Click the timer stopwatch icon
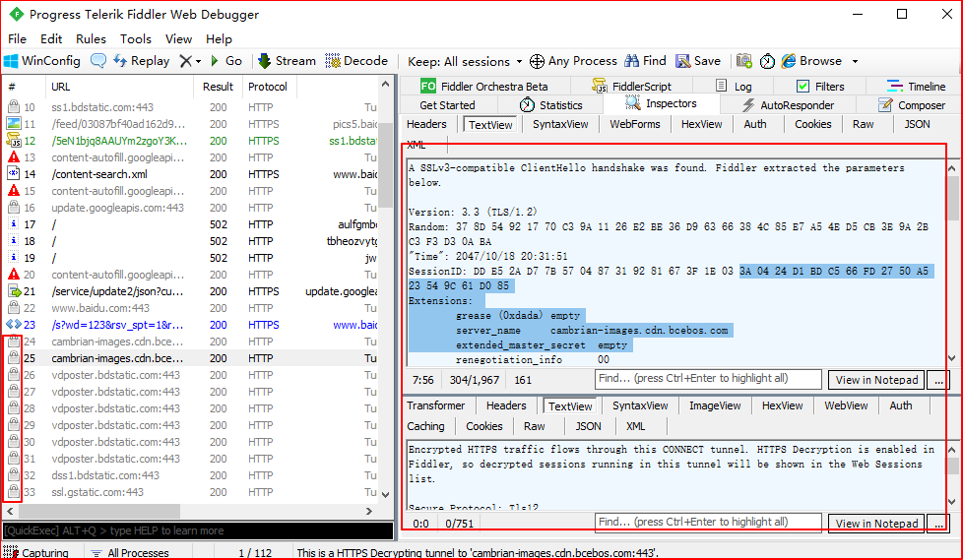 [767, 61]
